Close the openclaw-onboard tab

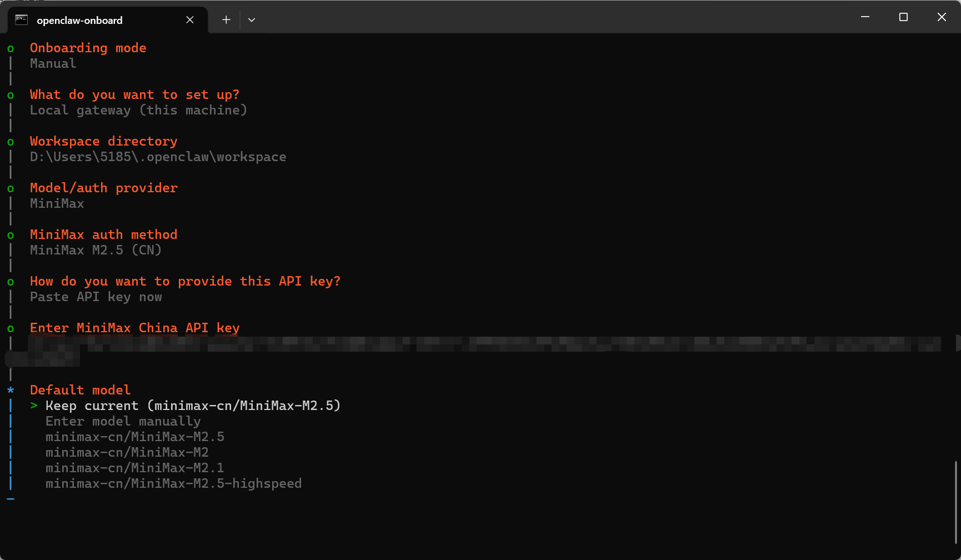click(190, 20)
